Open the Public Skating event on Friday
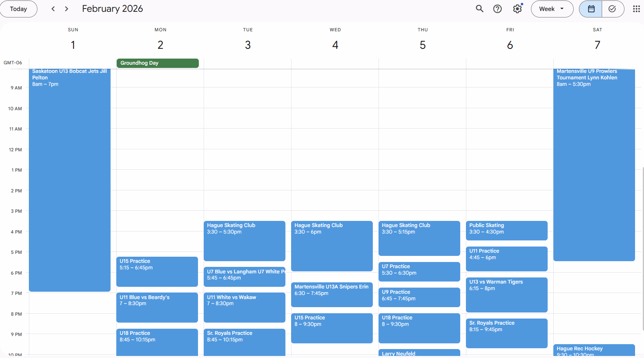The image size is (644, 358). [x=506, y=230]
